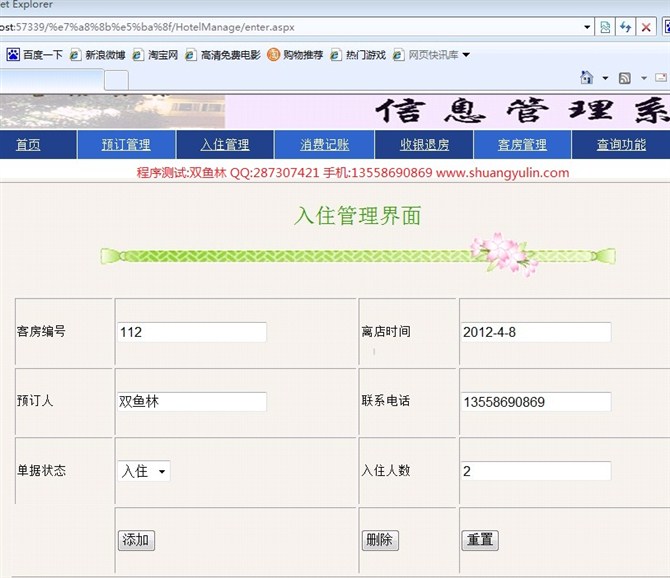This screenshot has width=670, height=578.
Task: Click the 联系电话 input field
Action: pos(536,402)
